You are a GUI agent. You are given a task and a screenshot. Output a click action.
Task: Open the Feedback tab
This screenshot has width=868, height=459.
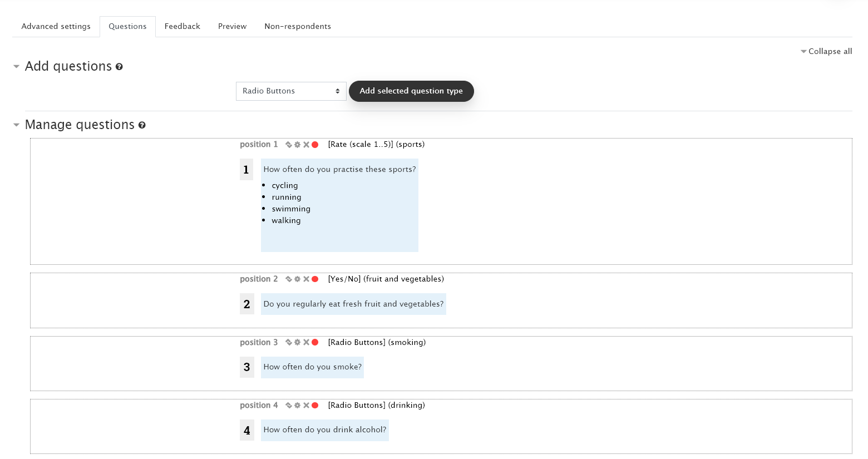tap(182, 27)
